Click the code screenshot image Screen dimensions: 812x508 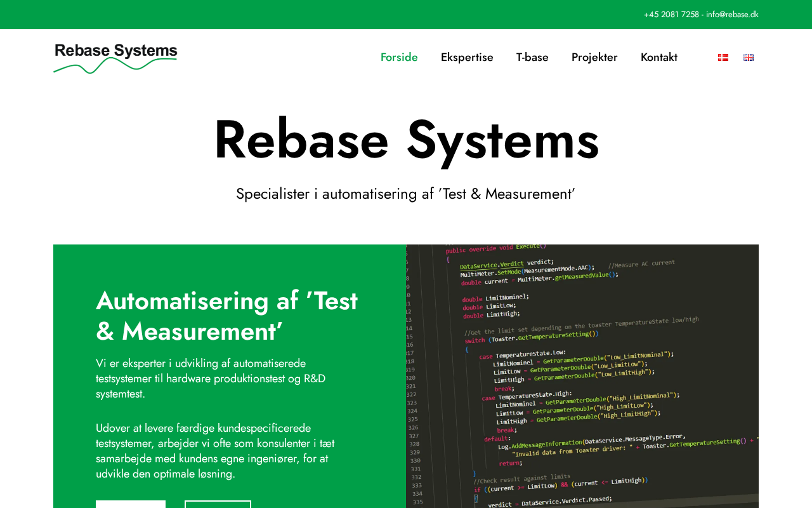click(582, 376)
